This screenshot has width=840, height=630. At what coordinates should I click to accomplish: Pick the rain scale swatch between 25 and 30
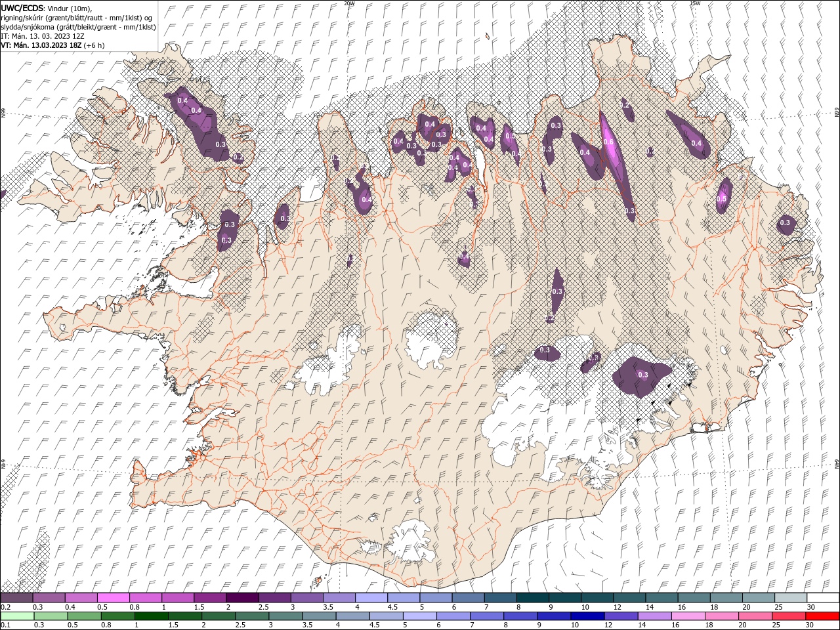tap(789, 616)
